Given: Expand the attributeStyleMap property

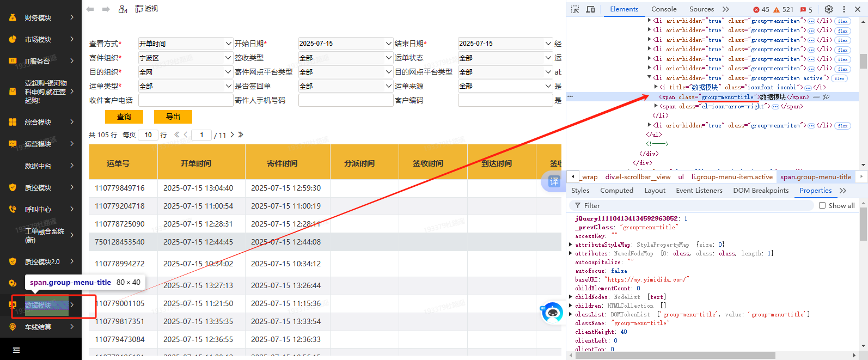Looking at the screenshot, I should coord(571,245).
